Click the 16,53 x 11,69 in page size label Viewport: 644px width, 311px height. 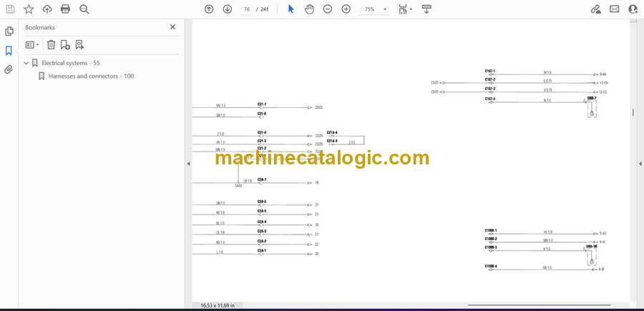click(x=218, y=305)
